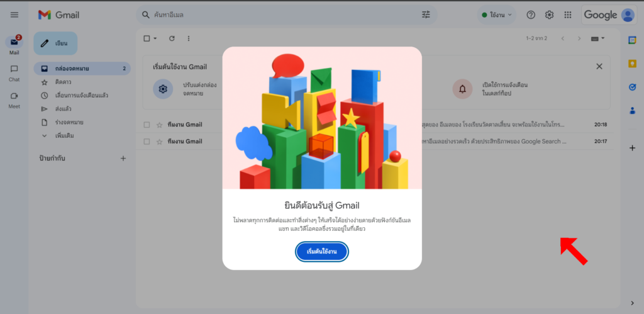Click the search magnifier icon
644x314 pixels.
click(x=145, y=15)
